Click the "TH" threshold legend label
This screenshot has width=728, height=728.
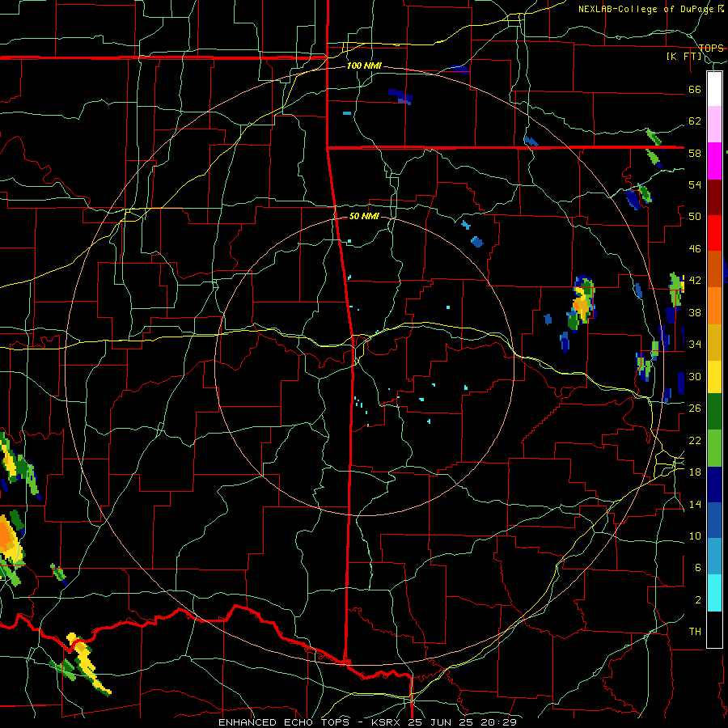pyautogui.click(x=695, y=631)
